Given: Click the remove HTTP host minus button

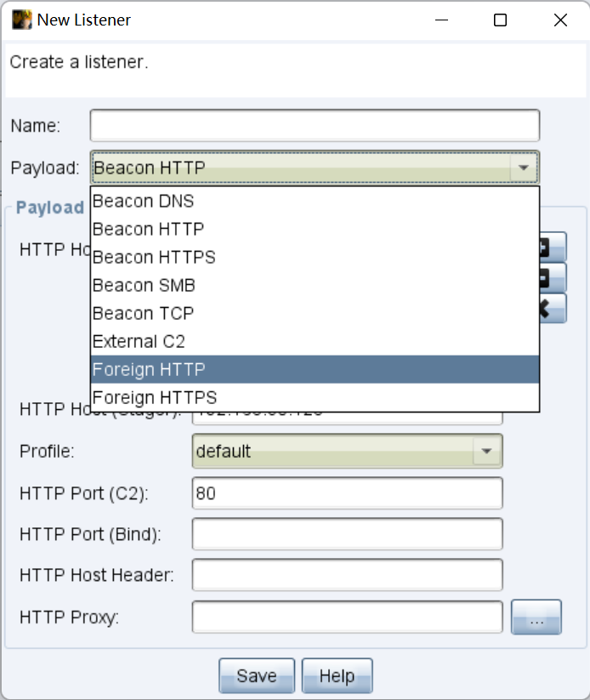Looking at the screenshot, I should tap(553, 277).
